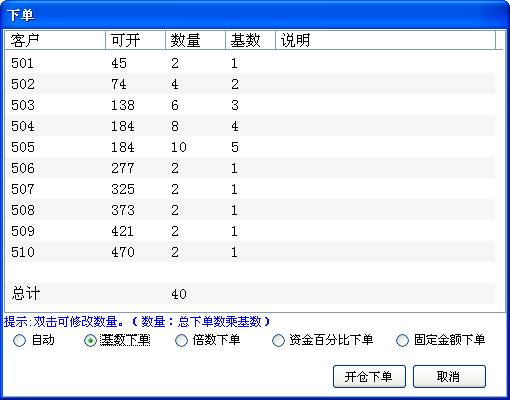Click the 470 cell of customer 510

coord(123,252)
